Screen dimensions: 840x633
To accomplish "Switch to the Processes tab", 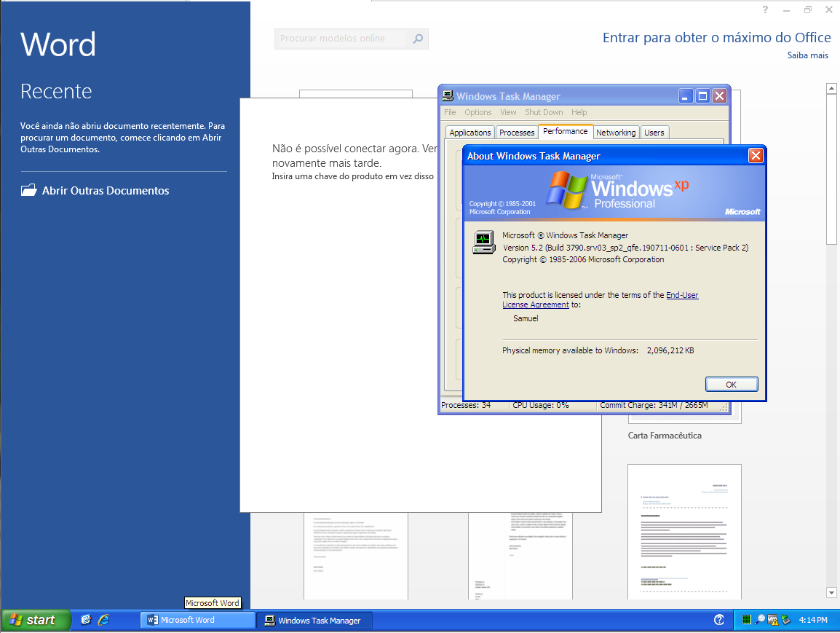I will tap(517, 133).
